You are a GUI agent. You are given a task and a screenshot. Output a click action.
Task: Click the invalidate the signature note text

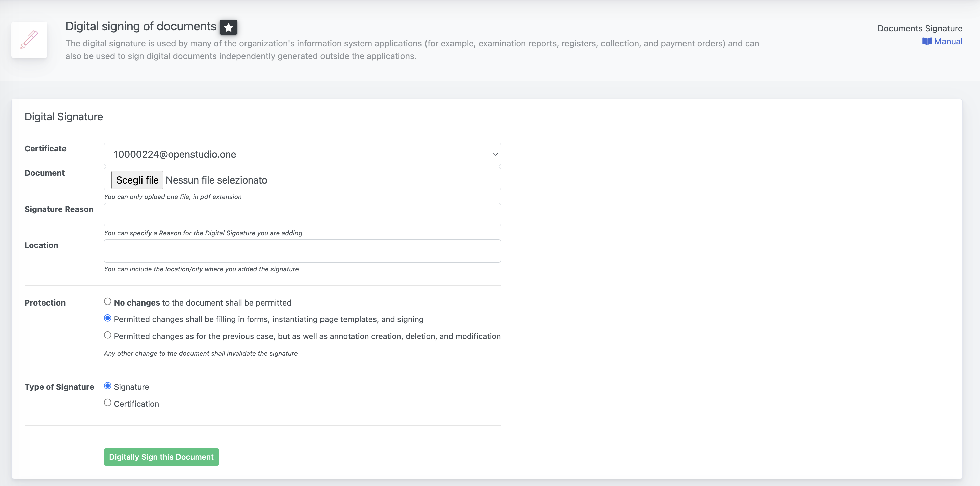201,354
